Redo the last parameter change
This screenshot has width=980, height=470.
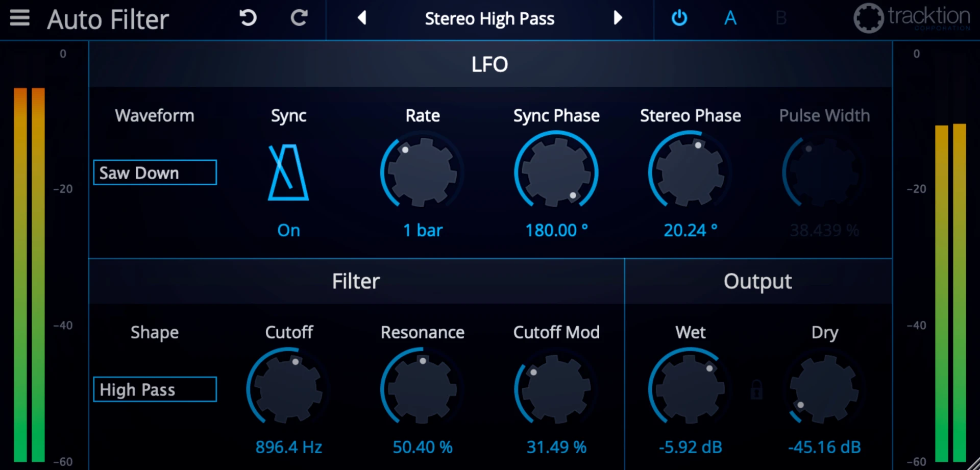click(299, 18)
